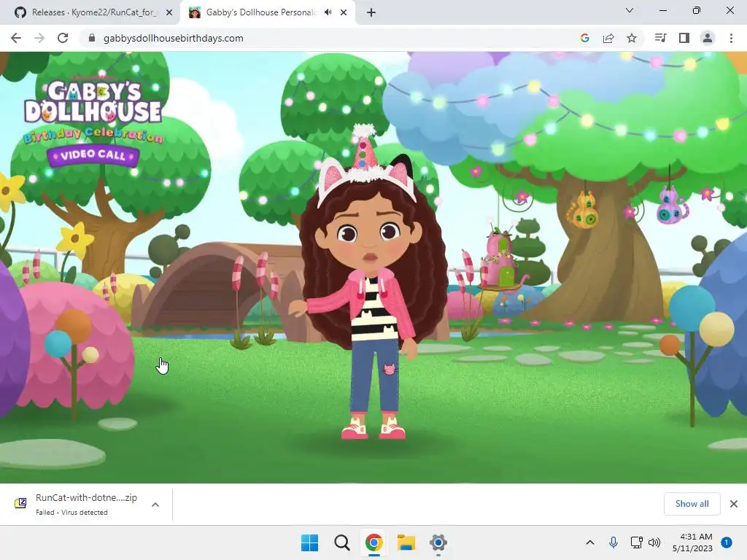This screenshot has width=747, height=560.
Task: Expand options arrow for the RunCat zip download
Action: point(155,505)
